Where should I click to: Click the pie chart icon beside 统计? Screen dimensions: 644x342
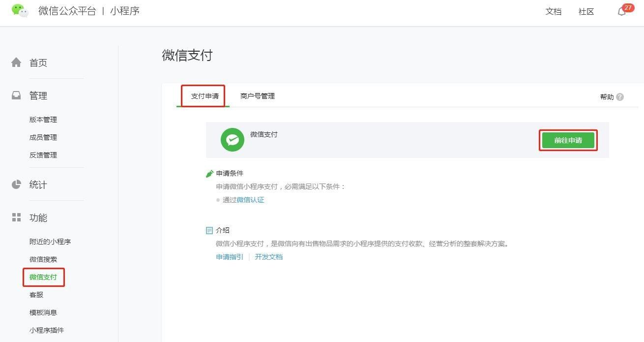click(x=16, y=185)
